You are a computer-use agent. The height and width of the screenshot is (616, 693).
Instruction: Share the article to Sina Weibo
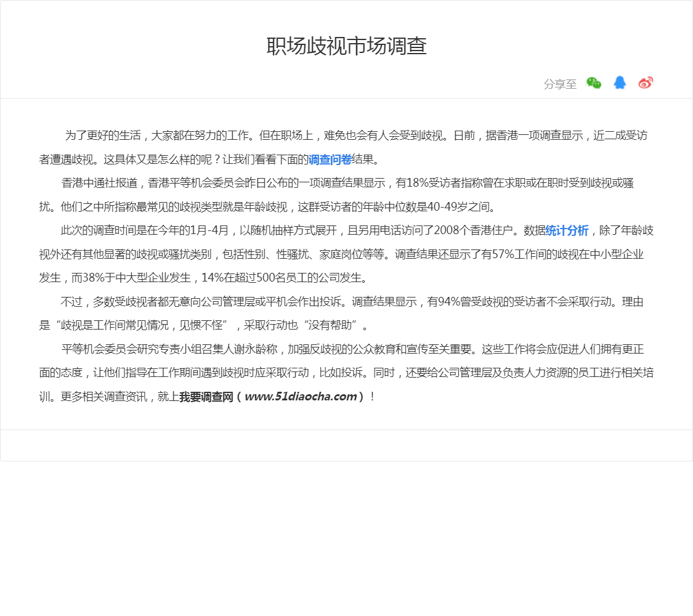(646, 83)
